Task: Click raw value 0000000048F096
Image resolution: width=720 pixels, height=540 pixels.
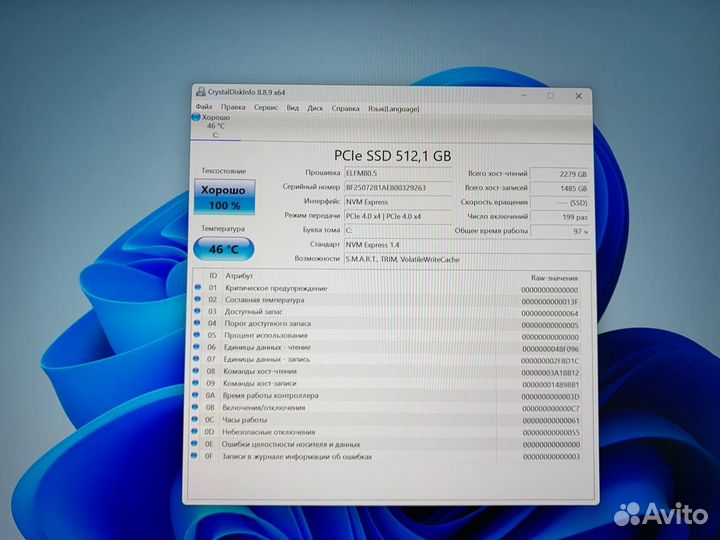Action: tap(551, 349)
